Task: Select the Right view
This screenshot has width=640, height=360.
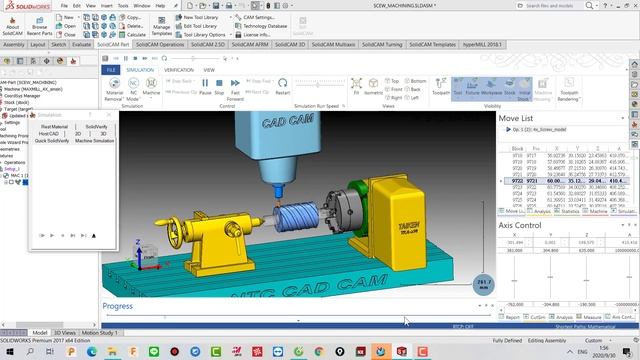Action: [x=393, y=98]
